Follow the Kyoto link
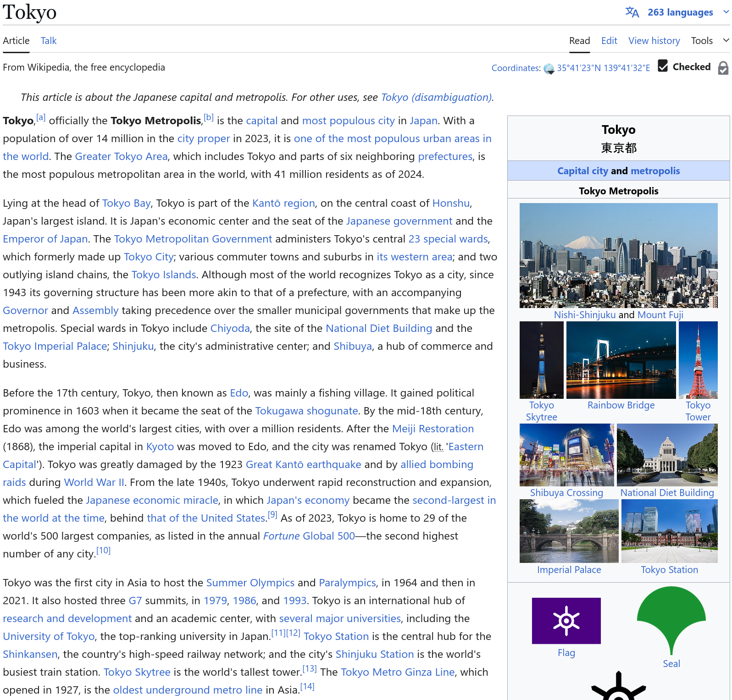This screenshot has height=700, width=732. (x=160, y=446)
